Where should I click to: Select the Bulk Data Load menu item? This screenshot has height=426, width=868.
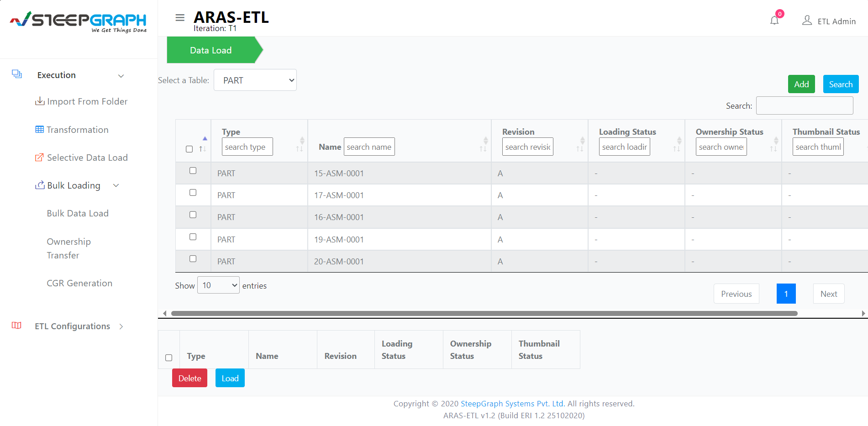click(78, 213)
